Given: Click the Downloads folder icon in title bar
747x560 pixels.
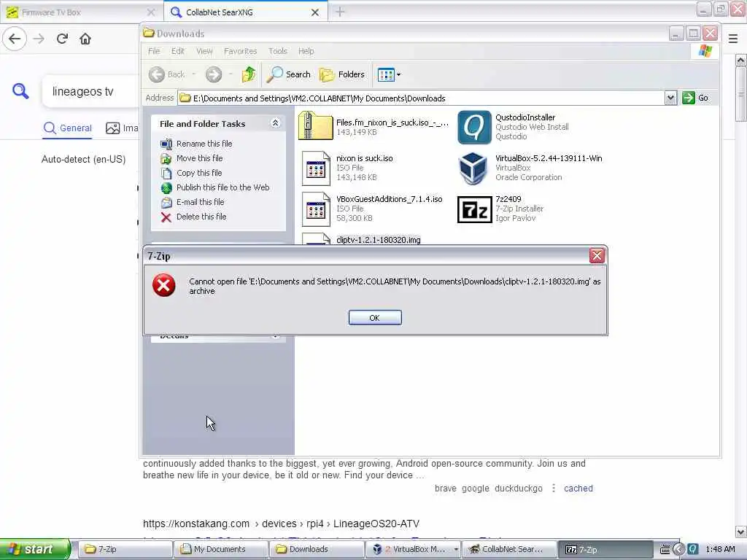Looking at the screenshot, I should coord(149,33).
